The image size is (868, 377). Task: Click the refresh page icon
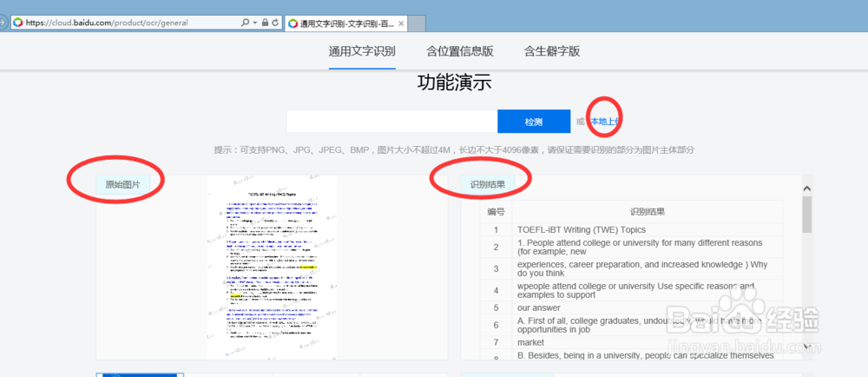[x=274, y=23]
